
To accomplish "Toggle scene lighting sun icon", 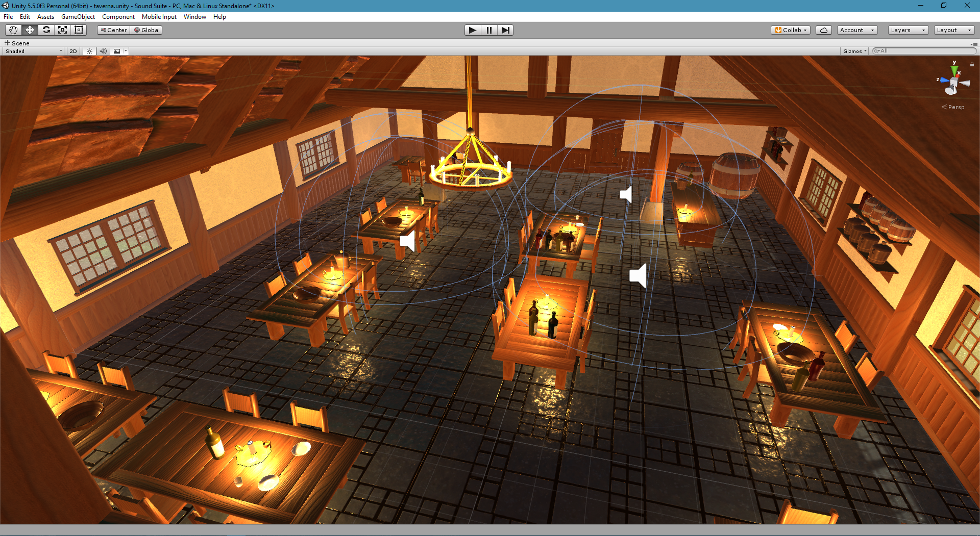I will click(90, 51).
